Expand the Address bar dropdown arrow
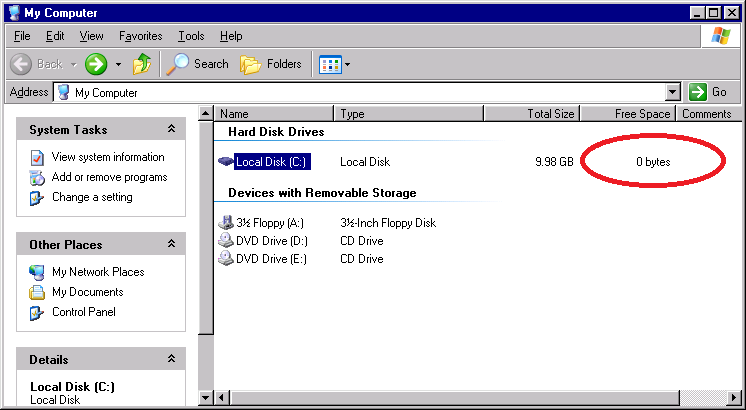Screen dimensions: 746x410 click(672, 92)
